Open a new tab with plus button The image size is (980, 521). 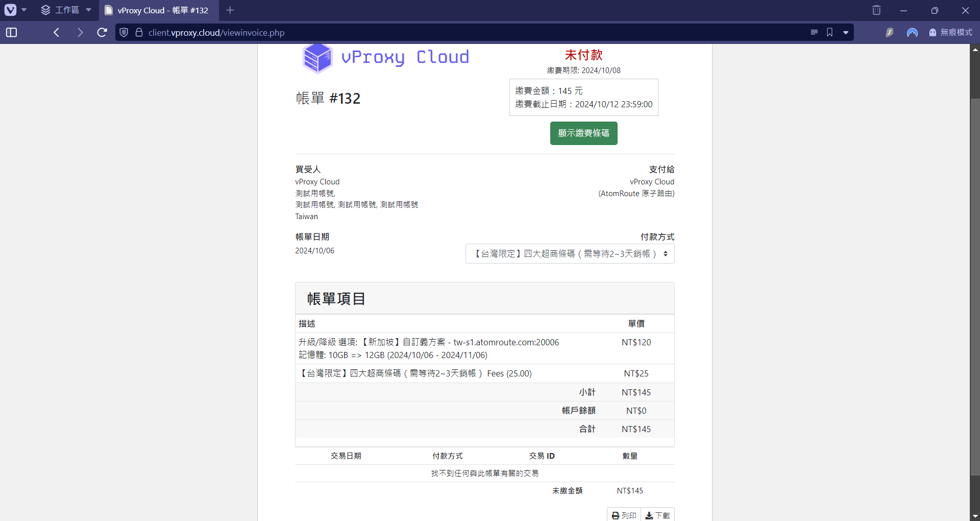(x=230, y=10)
